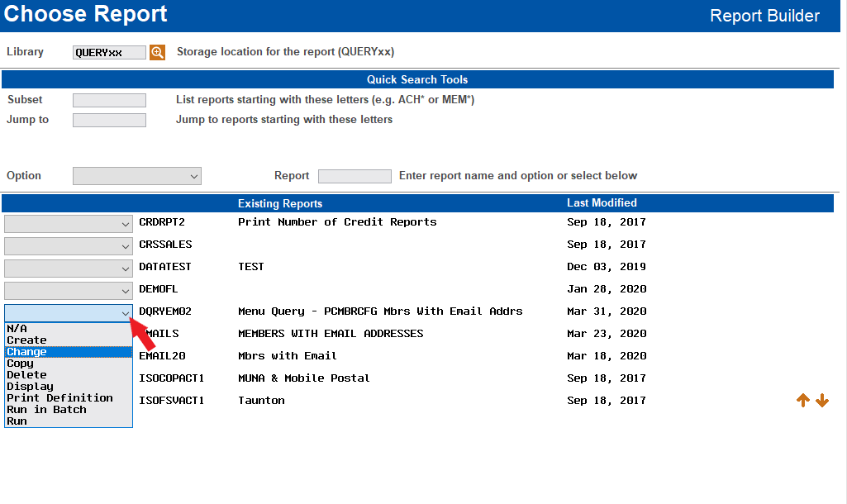This screenshot has width=847, height=504.
Task: Click description MEMBERS WITH EMAIL ADDRESSES
Action: coord(331,334)
